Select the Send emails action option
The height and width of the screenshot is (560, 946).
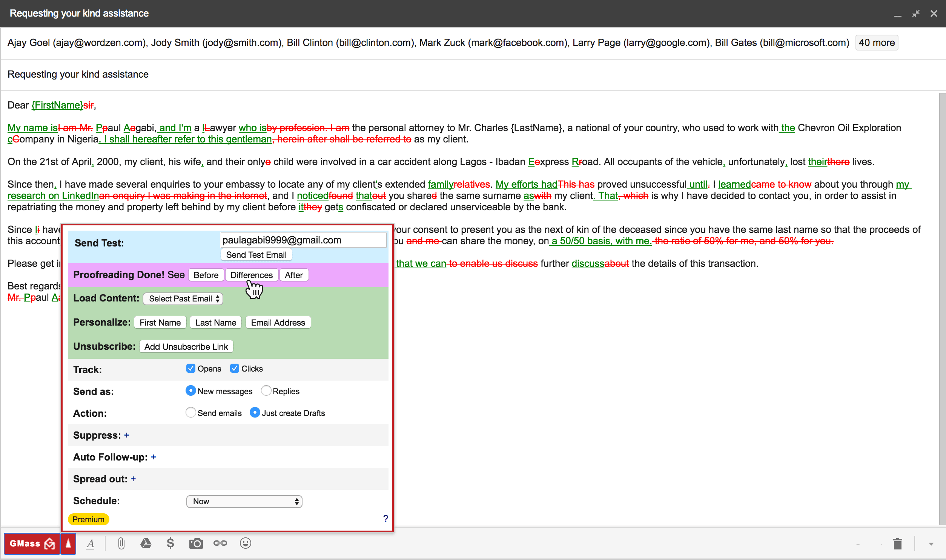pos(191,412)
